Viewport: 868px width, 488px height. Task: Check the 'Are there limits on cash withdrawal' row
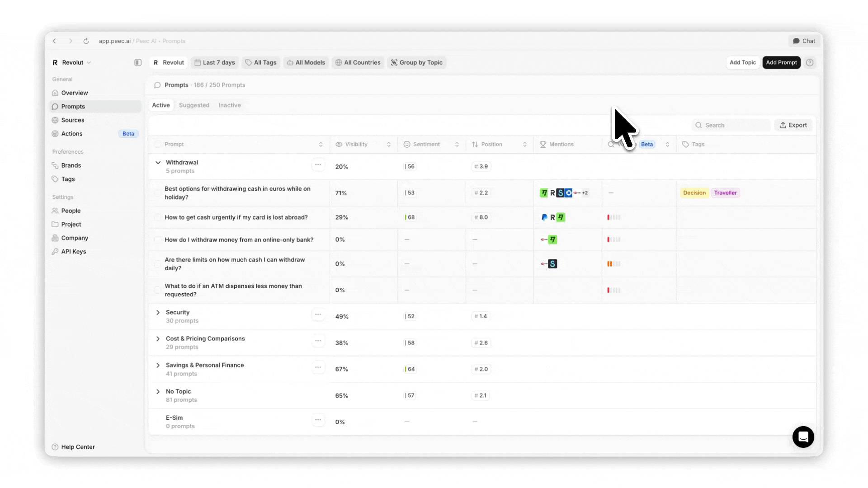(157, 264)
